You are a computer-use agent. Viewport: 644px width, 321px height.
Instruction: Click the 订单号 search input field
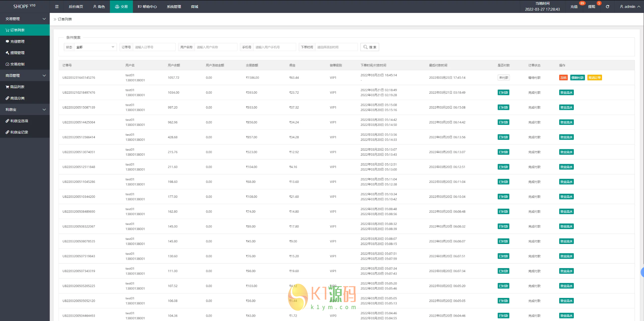(x=154, y=47)
